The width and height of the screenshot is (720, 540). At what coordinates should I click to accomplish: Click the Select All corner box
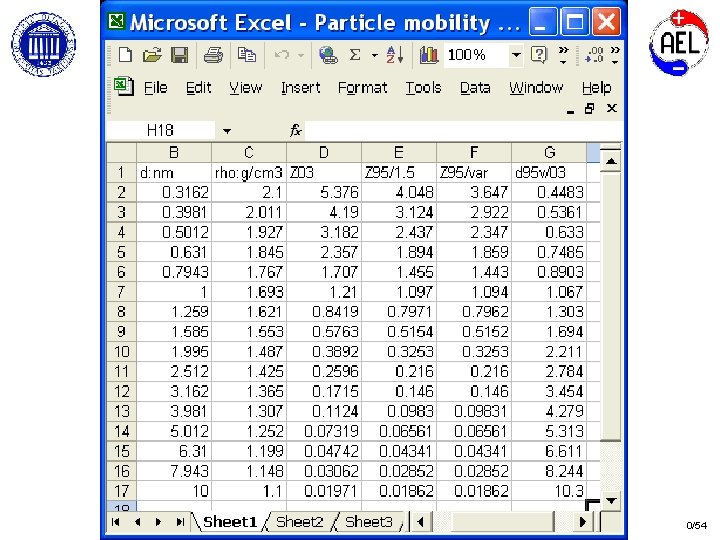pos(121,152)
